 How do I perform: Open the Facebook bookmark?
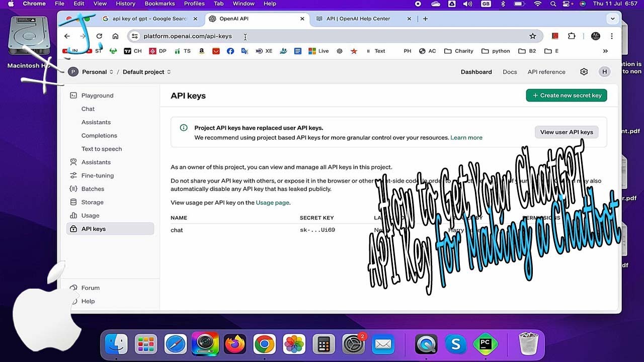coord(230,51)
